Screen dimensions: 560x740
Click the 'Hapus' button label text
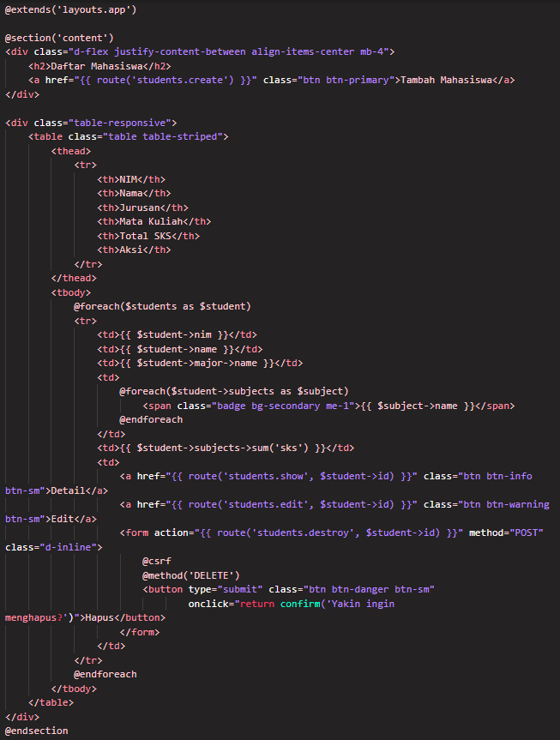pos(99,617)
